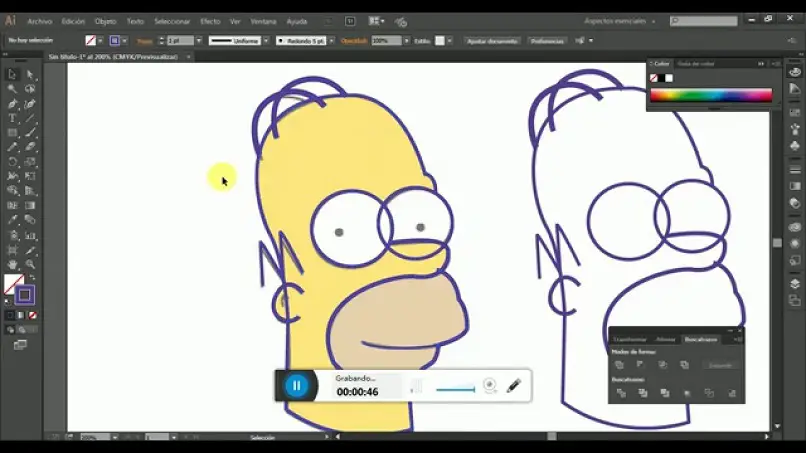Open the Estilo graphic style dropdown
Viewport: 806px width, 453px height.
[x=450, y=41]
